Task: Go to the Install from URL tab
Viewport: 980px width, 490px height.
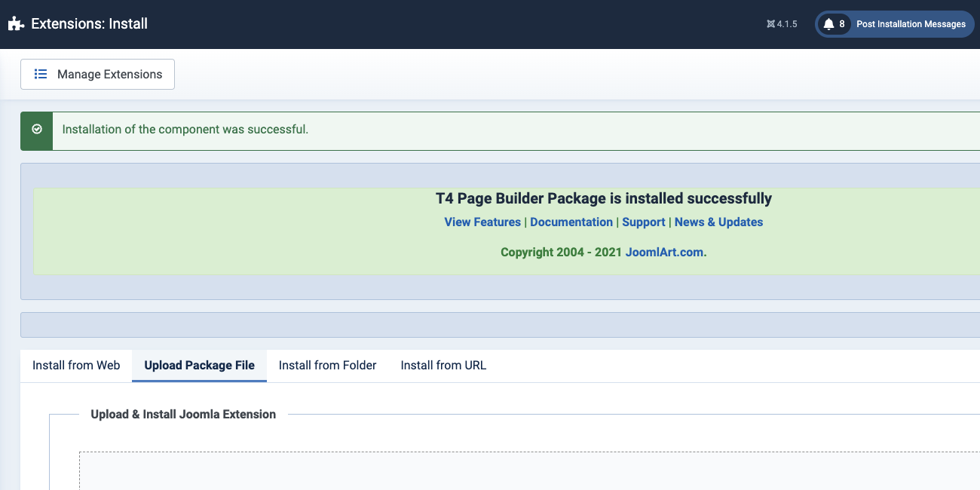Action: 443,366
